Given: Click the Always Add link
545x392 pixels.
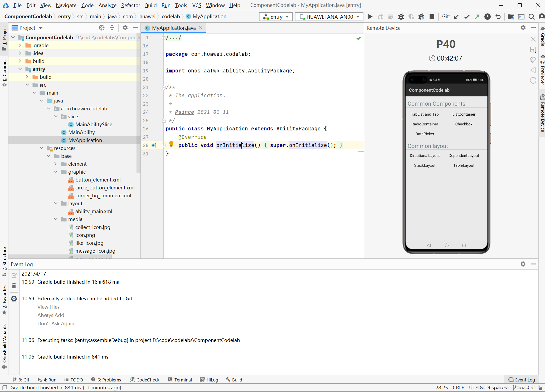Looking at the screenshot, I should tap(51, 315).
